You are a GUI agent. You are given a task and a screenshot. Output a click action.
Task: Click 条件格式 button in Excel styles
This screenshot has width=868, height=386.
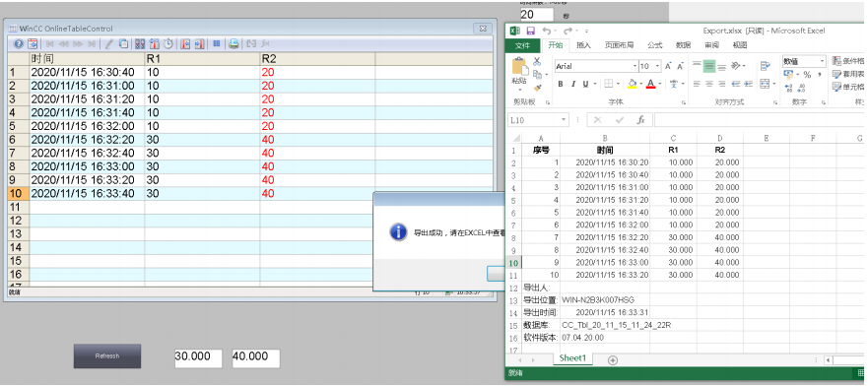(x=849, y=60)
